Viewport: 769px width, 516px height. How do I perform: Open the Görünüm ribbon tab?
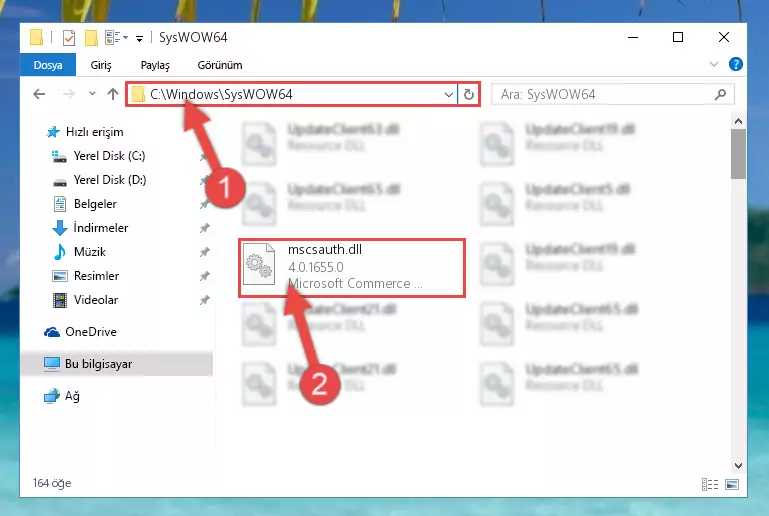point(220,65)
